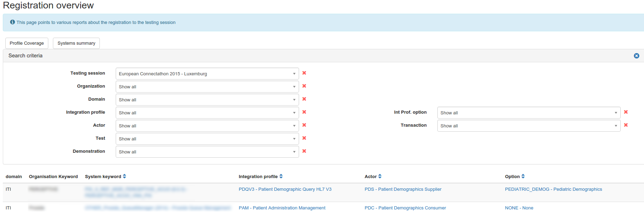This screenshot has height=214, width=644.
Task: Open the Testing session dropdown
Action: click(207, 74)
